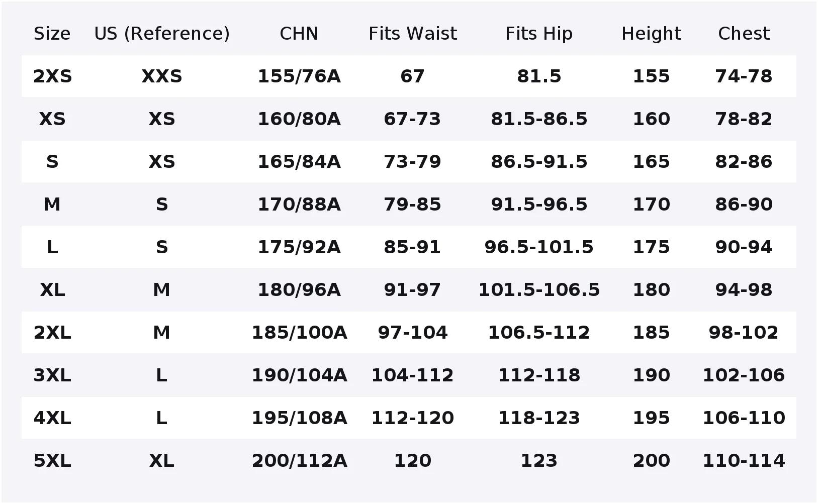Select the 86.5-91.5 hip value
This screenshot has width=818, height=504.
[x=539, y=162]
